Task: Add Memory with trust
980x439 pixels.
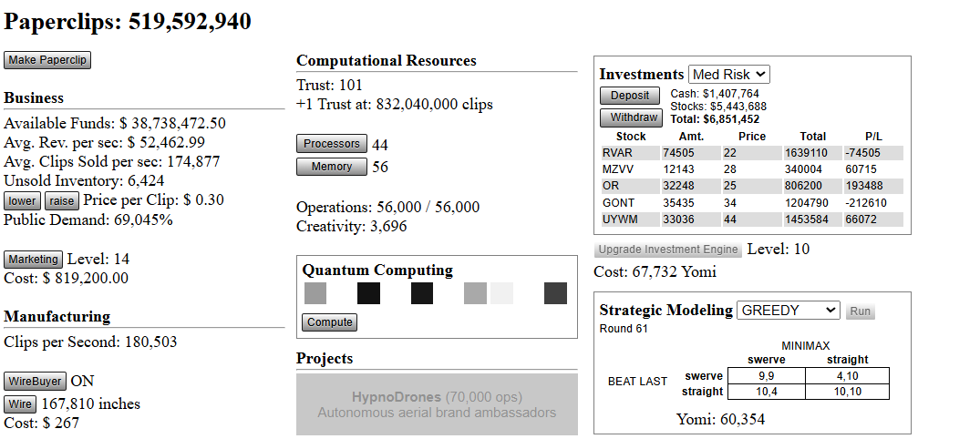Action: [x=332, y=167]
